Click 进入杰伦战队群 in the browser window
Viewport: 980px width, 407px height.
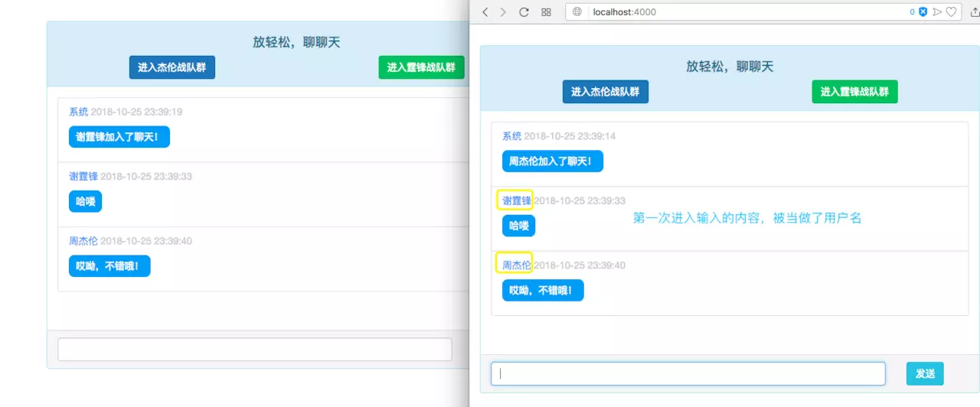coord(606,92)
